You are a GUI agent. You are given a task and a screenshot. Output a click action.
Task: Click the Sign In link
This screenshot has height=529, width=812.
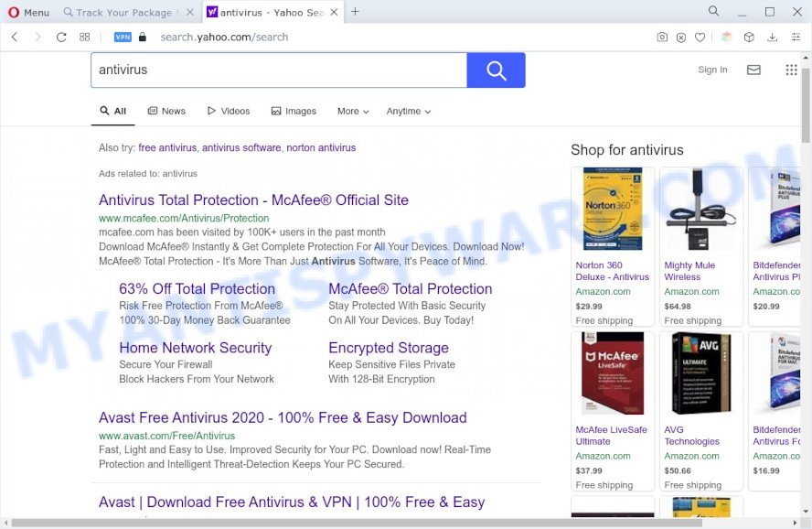(712, 70)
